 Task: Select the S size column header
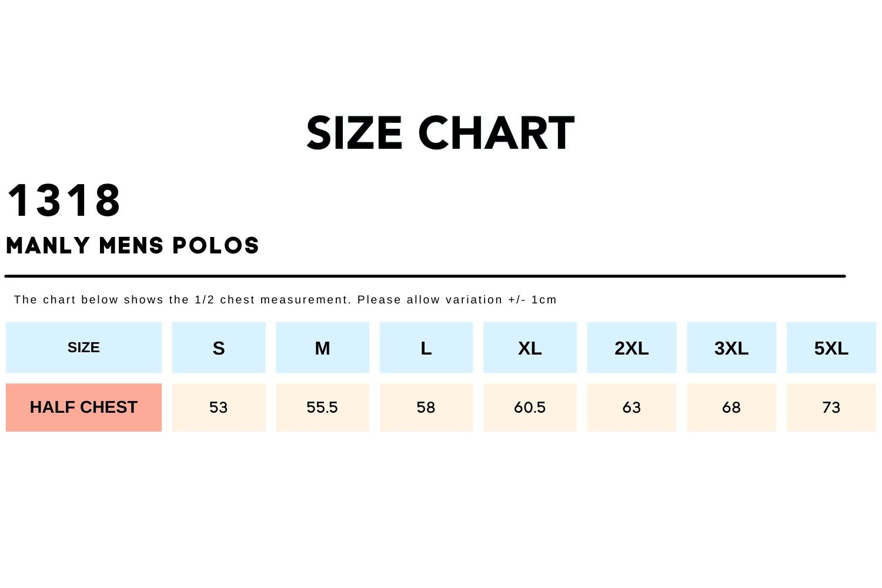coord(219,348)
